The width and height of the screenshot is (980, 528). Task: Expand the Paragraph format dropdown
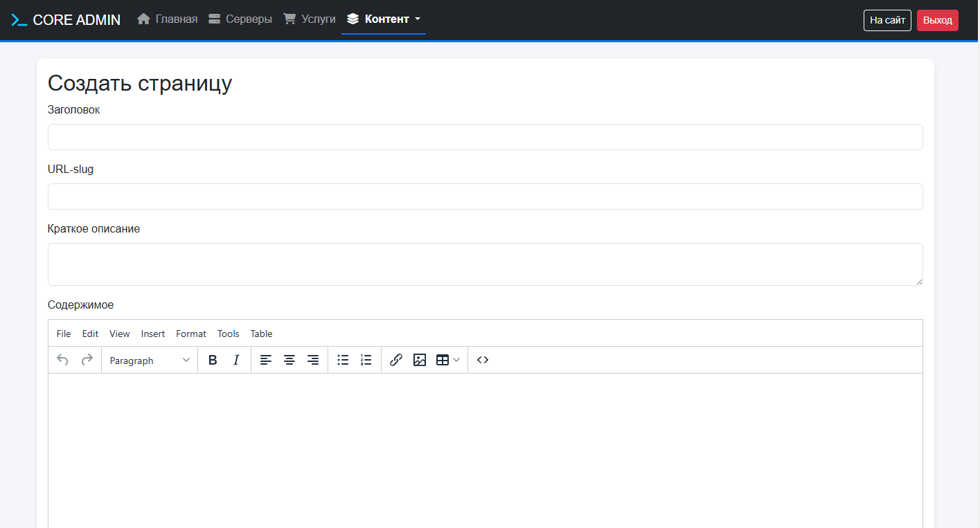(x=150, y=361)
